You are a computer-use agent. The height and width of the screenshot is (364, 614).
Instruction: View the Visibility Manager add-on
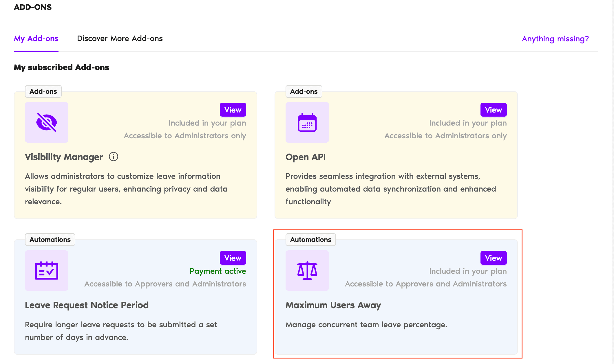[233, 110]
